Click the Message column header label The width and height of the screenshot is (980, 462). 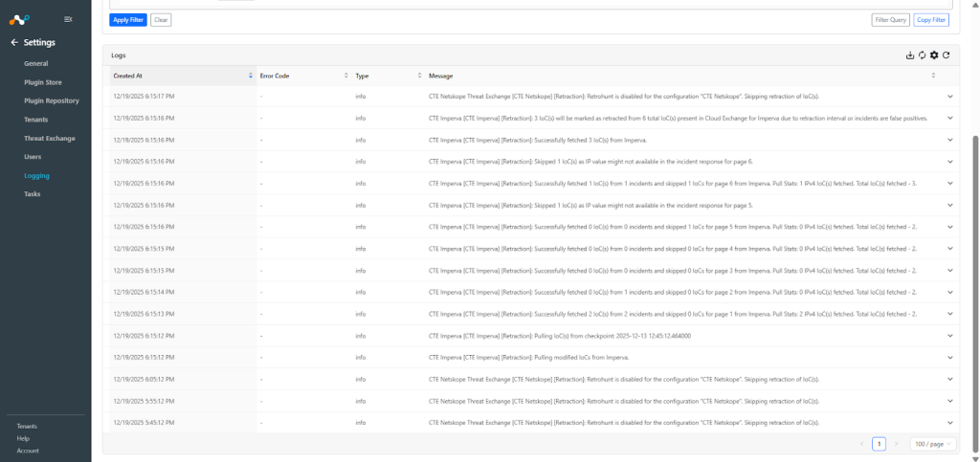click(440, 77)
